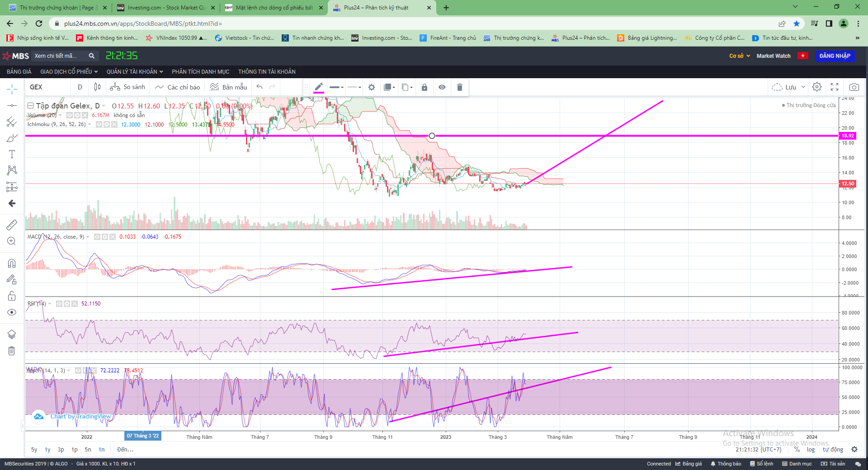Click the search magnifier in MBS header

(x=92, y=56)
